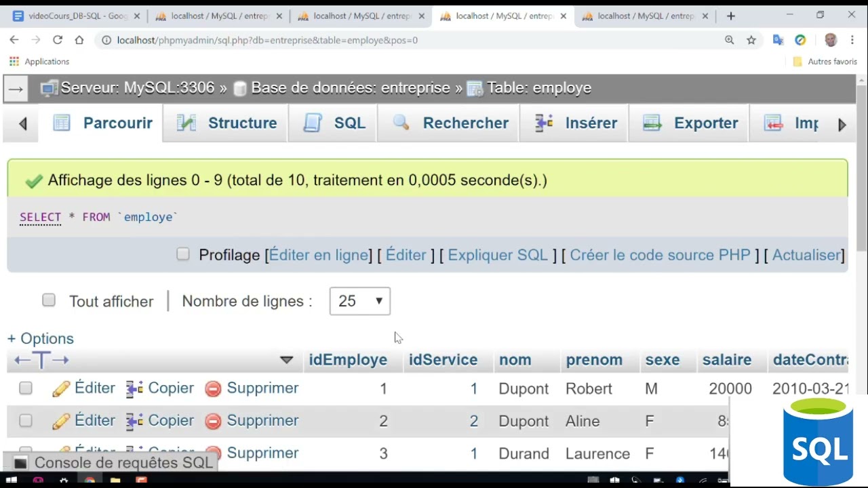Enable the Tout afficher checkbox

(49, 300)
